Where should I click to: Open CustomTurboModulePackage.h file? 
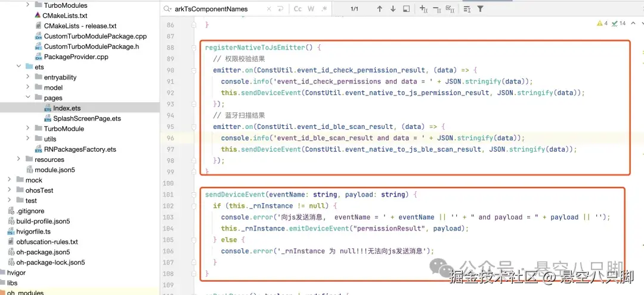click(x=92, y=47)
